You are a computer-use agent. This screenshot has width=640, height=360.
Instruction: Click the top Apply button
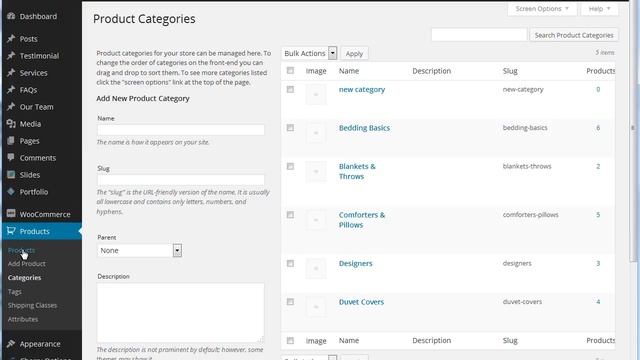tap(354, 53)
